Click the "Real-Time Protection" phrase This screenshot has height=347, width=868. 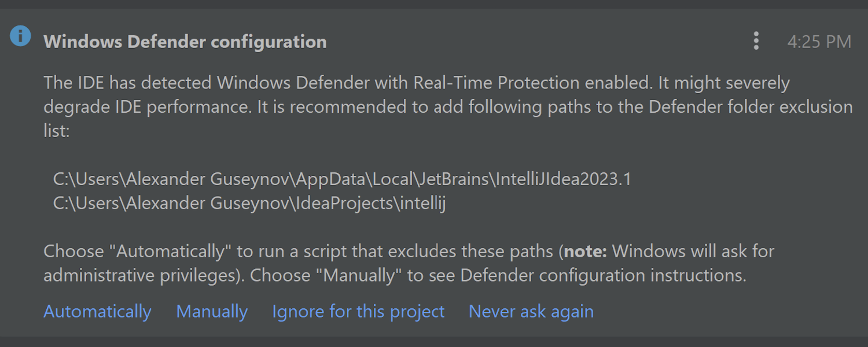(x=496, y=83)
